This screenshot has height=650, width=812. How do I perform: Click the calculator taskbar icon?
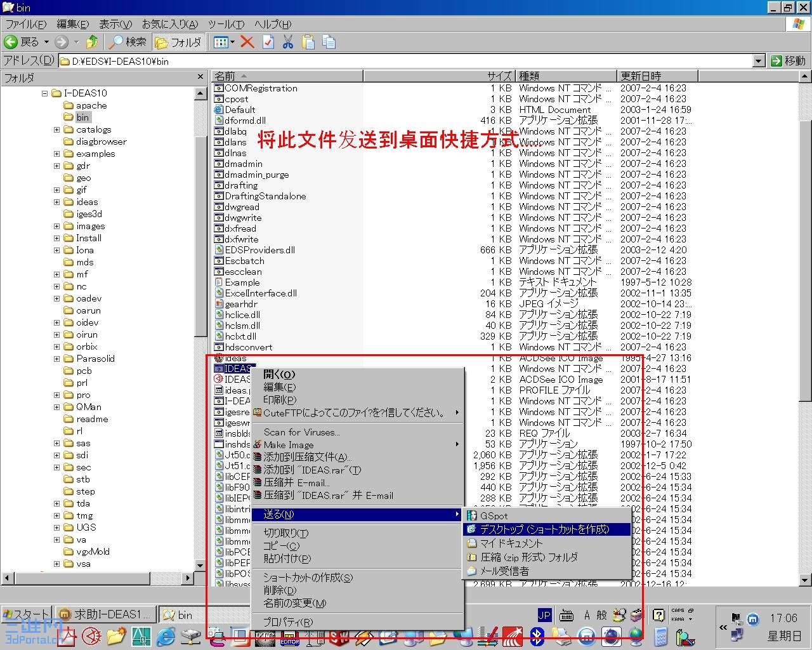click(660, 636)
